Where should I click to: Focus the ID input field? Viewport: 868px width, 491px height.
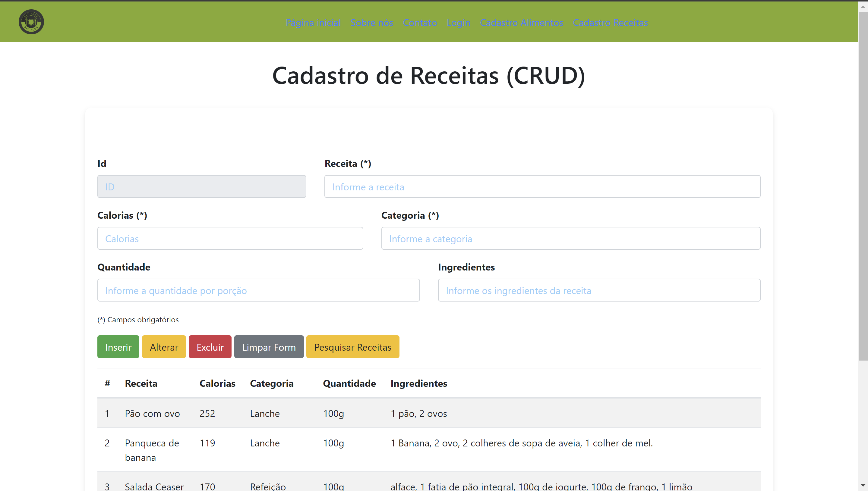point(201,186)
